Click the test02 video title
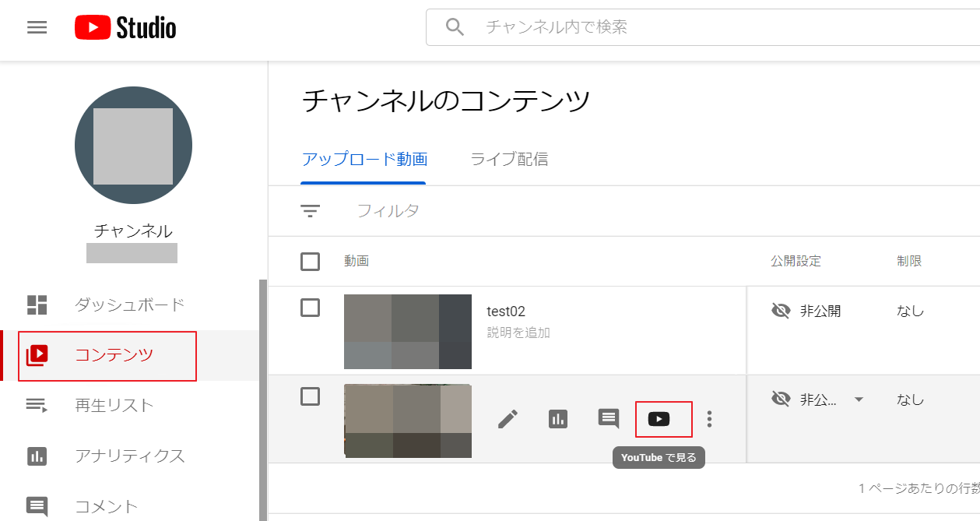This screenshot has width=980, height=521. pos(506,312)
